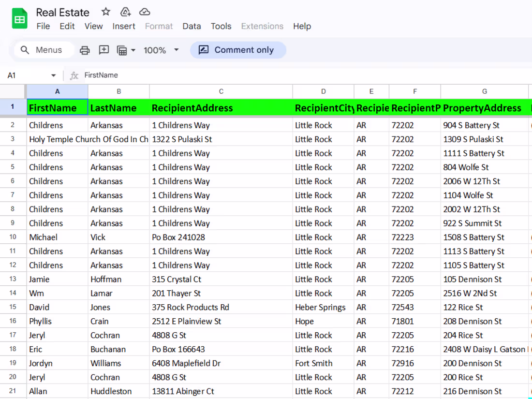Screen dimensions: 532x399
Task: Open the Data menu
Action: click(x=192, y=27)
